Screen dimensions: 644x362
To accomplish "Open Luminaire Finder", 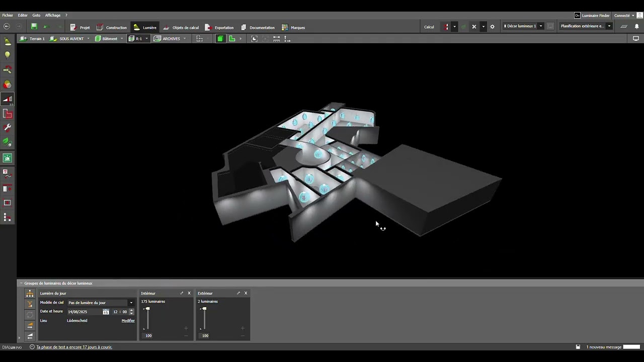I will pos(592,16).
